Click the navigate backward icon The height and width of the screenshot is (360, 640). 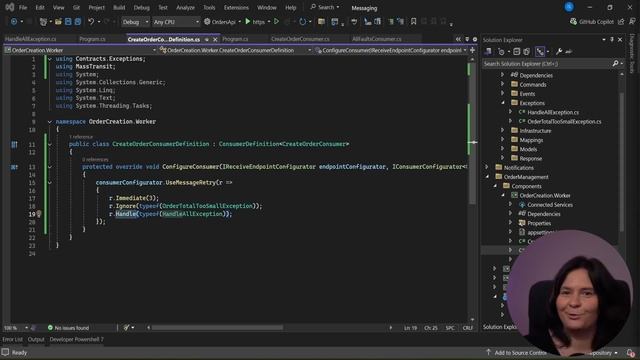14,22
